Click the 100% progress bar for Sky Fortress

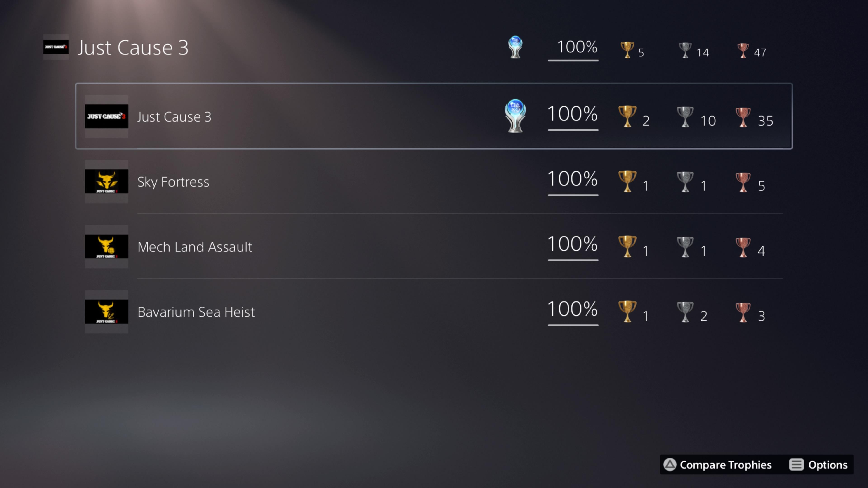573,195
